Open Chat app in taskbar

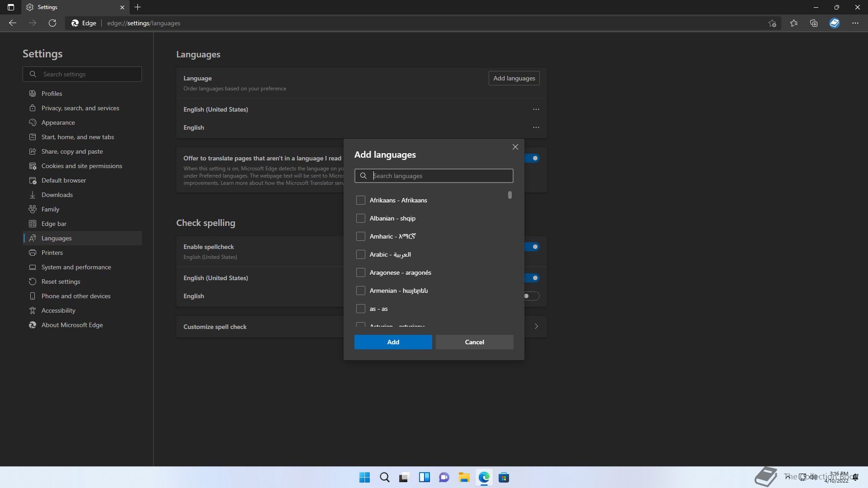pos(444,478)
